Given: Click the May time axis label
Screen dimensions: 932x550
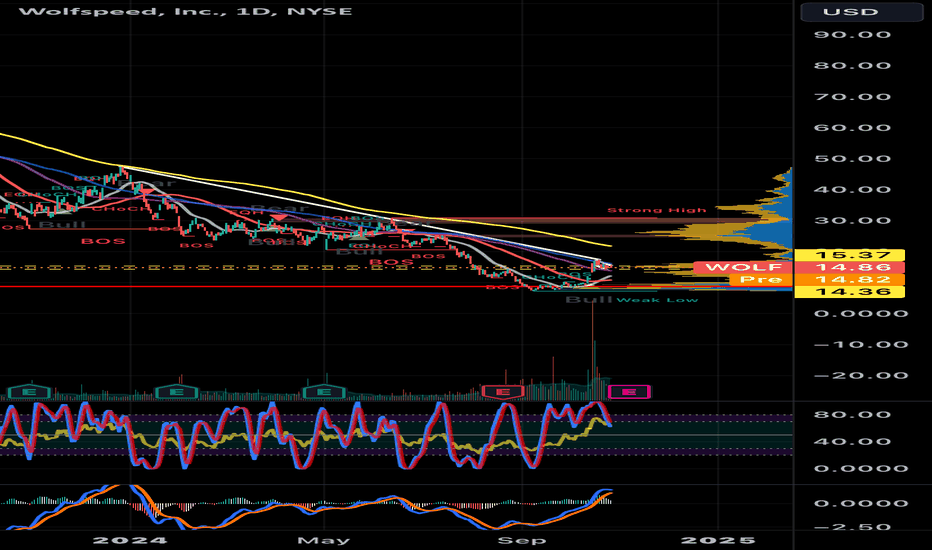Looking at the screenshot, I should [323, 540].
